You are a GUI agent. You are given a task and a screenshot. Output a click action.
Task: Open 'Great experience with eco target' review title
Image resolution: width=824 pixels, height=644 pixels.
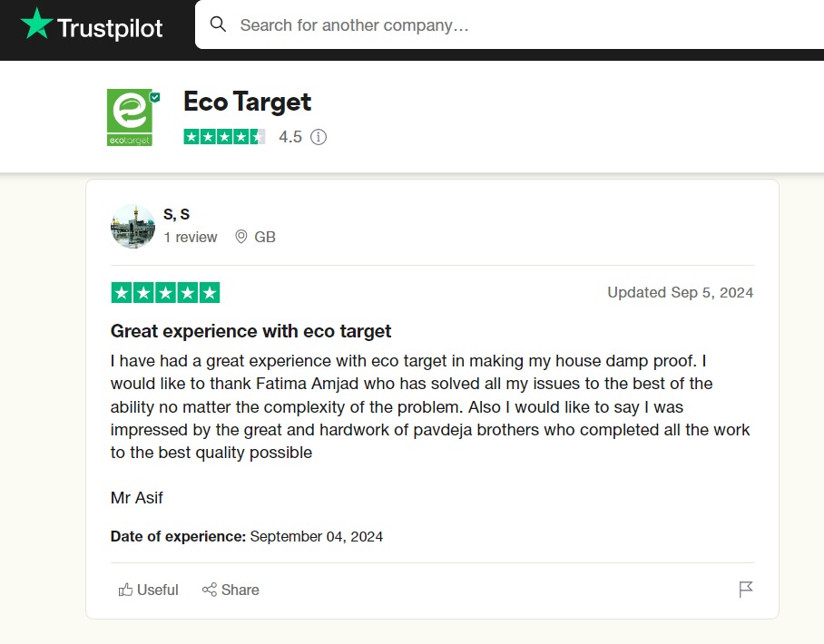point(251,330)
